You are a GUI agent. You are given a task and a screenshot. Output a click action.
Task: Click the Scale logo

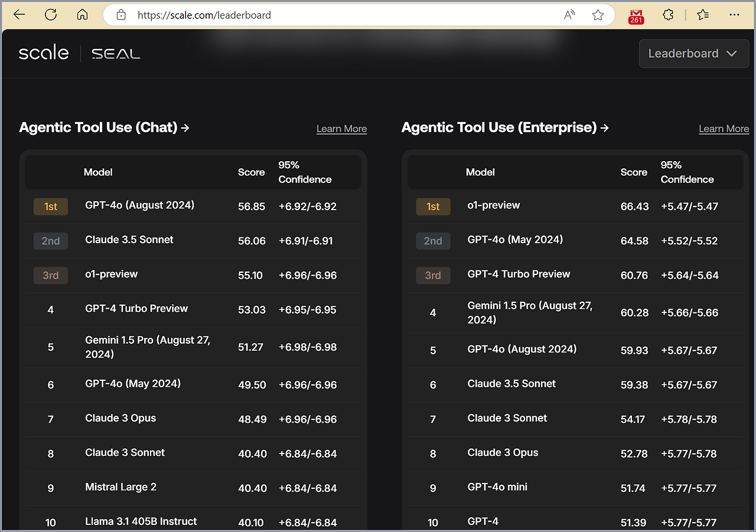[x=43, y=52]
